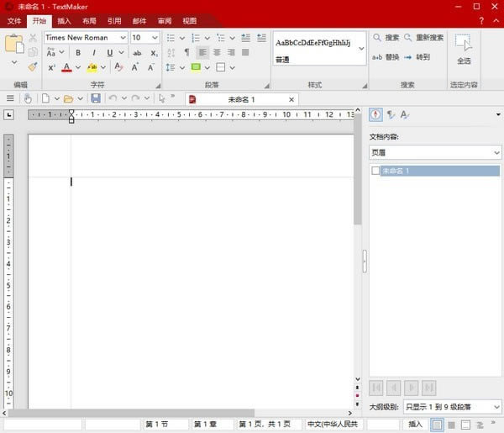Toggle bold formatting in the ribbon
The width and height of the screenshot is (504, 433).
78,53
